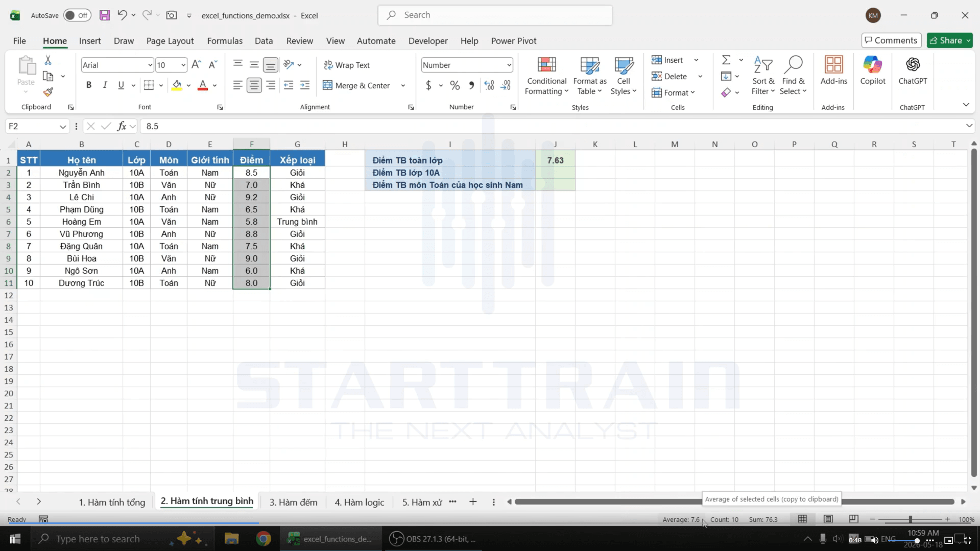
Task: Expand the Name Box dropdown arrow
Action: (62, 126)
